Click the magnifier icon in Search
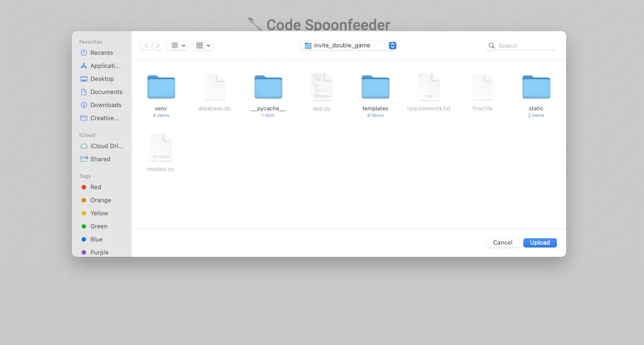Screen dimensions: 644x345 click(491, 46)
